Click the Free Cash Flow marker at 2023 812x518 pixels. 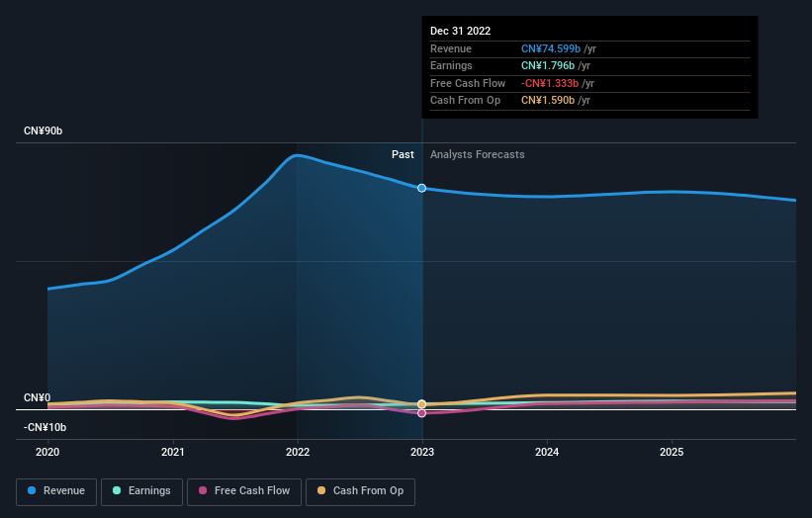[x=422, y=413]
